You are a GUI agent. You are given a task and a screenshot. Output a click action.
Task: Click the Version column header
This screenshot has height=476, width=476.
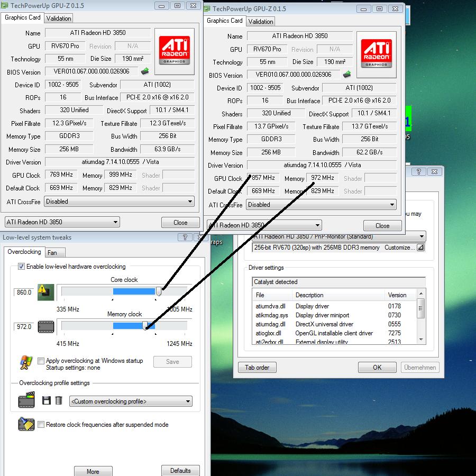click(x=401, y=295)
